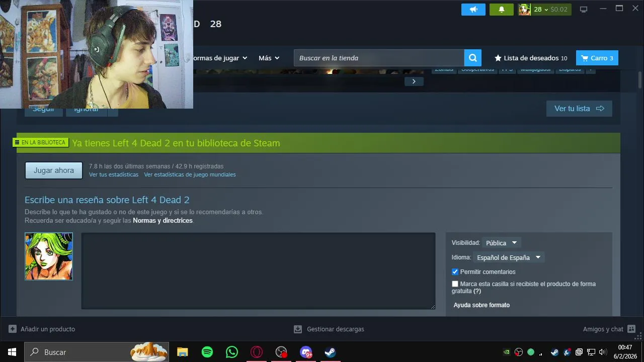Open the 28 profile tab
644x362 pixels.
[x=216, y=24]
